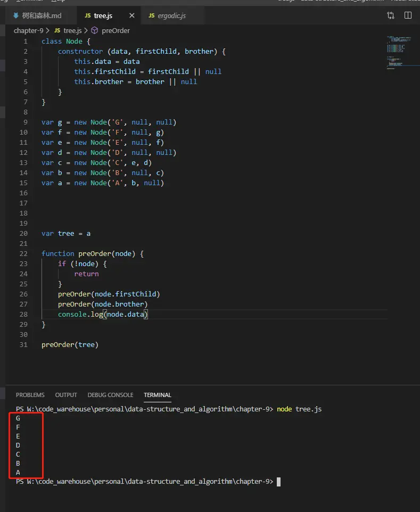Click the line declaring var e
The width and height of the screenshot is (420, 512).
(x=103, y=142)
